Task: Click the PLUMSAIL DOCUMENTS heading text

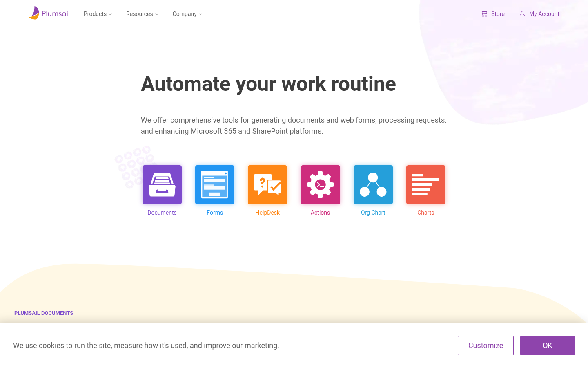Action: click(44, 313)
